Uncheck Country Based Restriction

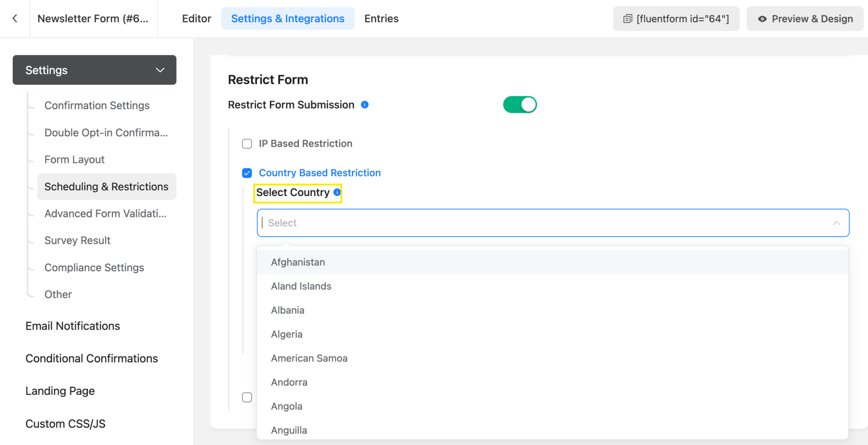[x=247, y=173]
